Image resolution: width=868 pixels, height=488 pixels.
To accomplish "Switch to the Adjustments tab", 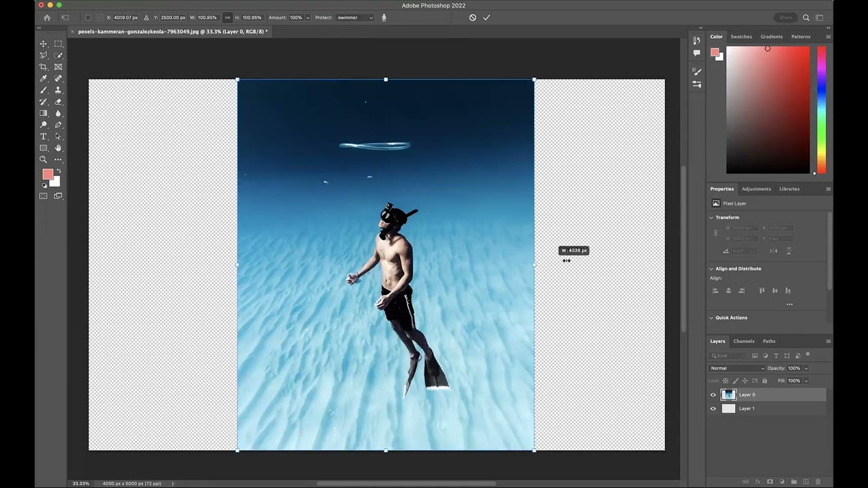I will point(756,189).
